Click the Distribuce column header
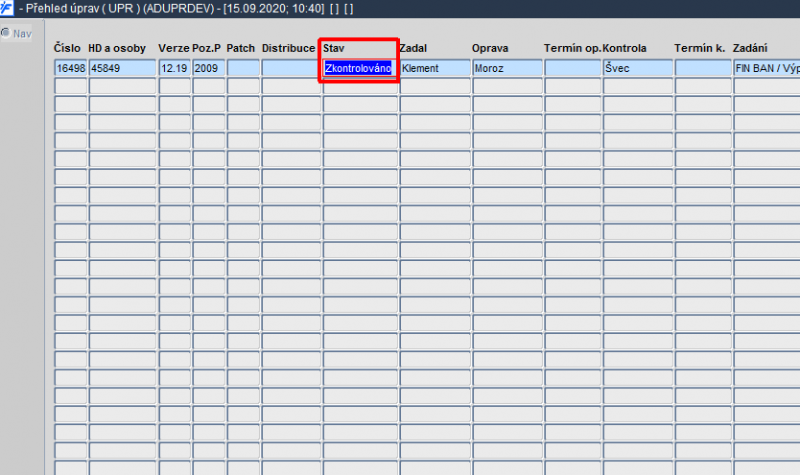The image size is (800, 475). tap(289, 48)
